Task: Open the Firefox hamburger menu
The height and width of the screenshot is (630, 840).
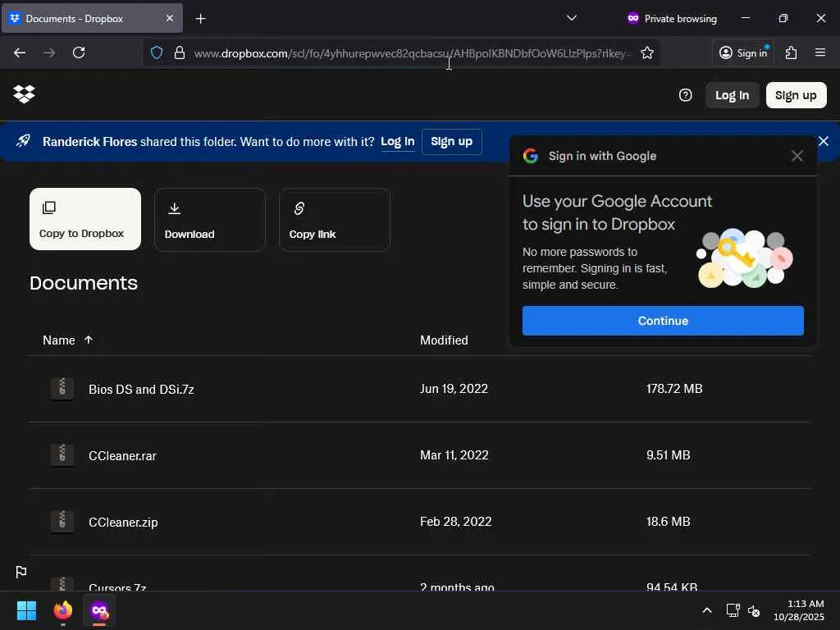Action: pyautogui.click(x=820, y=52)
